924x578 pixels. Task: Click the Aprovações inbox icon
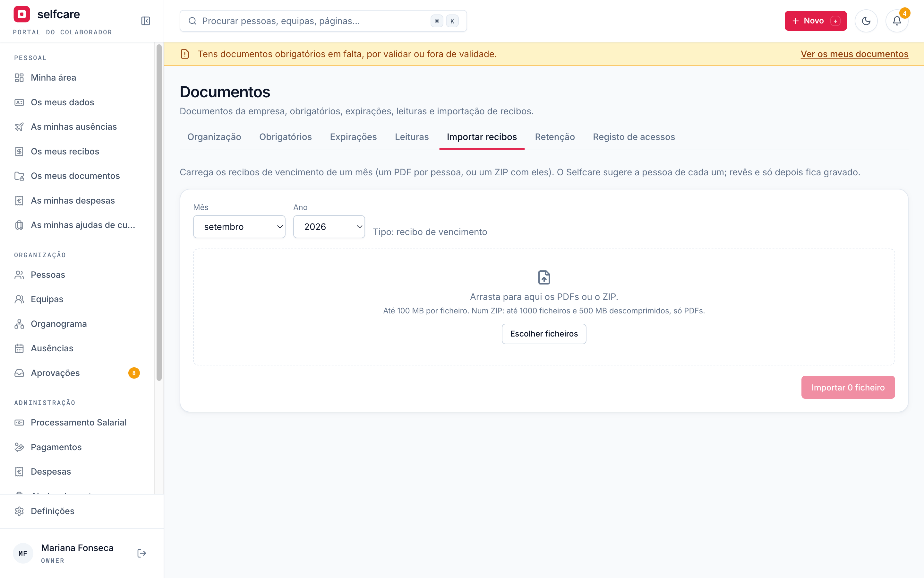[x=19, y=373]
